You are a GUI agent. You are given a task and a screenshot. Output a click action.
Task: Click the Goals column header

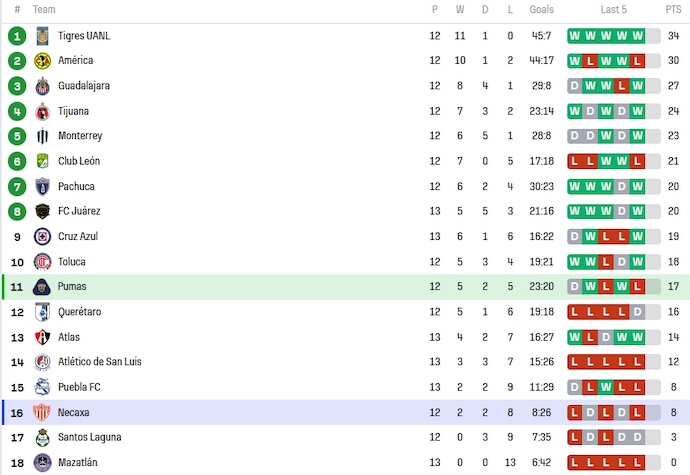coord(541,9)
